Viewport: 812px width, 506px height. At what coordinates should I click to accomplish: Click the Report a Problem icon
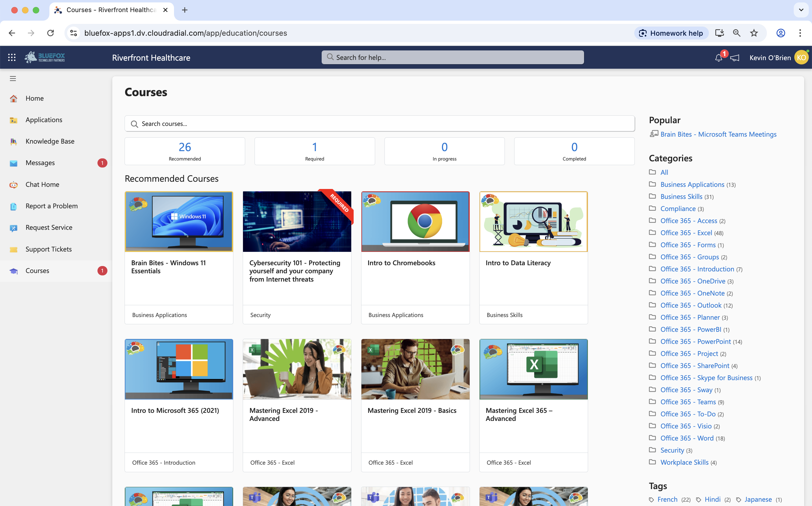13,206
